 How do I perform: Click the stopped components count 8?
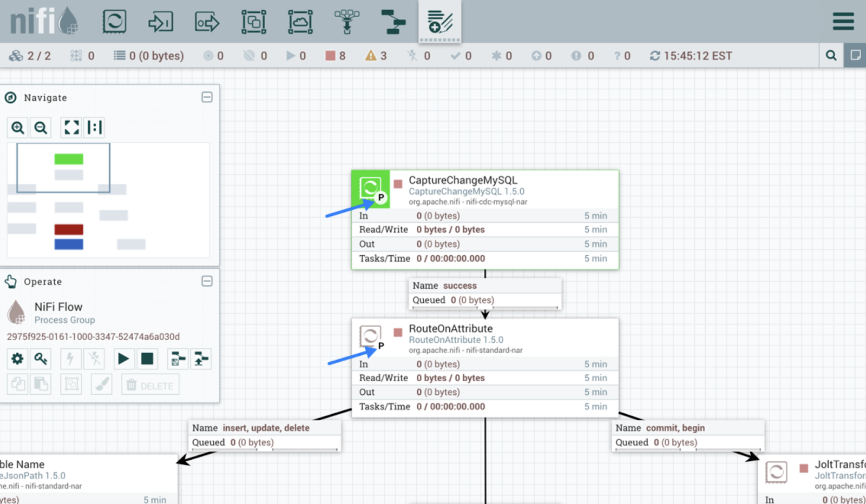[336, 56]
